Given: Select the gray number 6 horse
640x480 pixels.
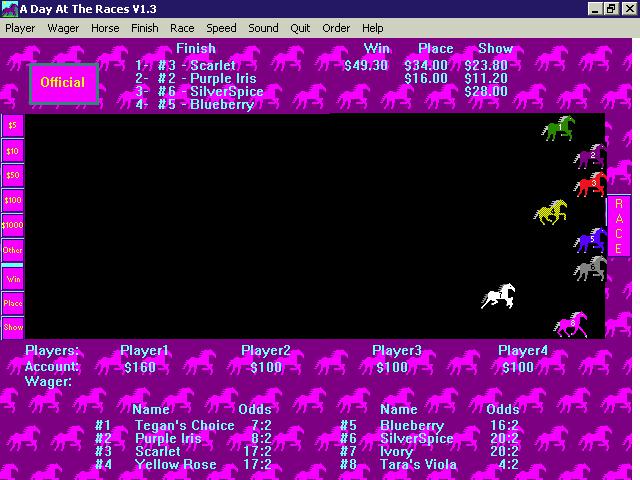Looking at the screenshot, I should click(591, 268).
